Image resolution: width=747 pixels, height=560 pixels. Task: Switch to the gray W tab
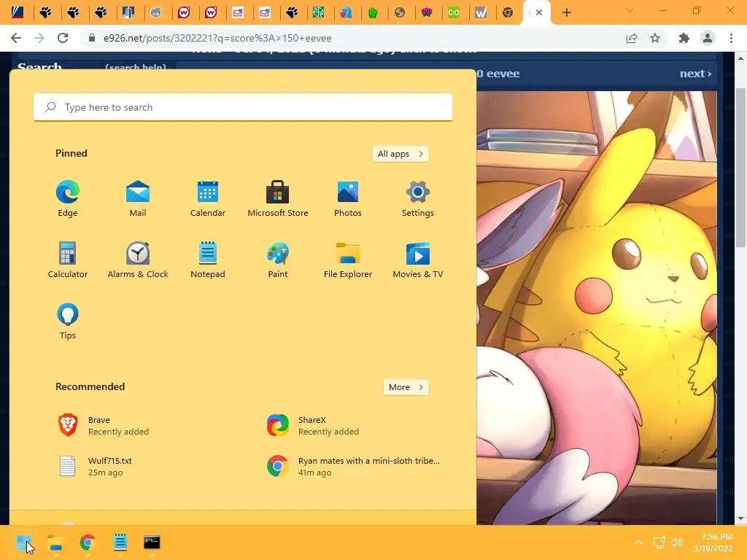pyautogui.click(x=481, y=12)
